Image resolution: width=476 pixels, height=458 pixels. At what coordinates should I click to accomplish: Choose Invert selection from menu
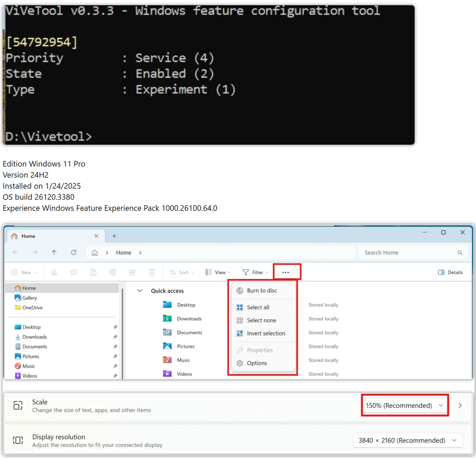coord(263,334)
